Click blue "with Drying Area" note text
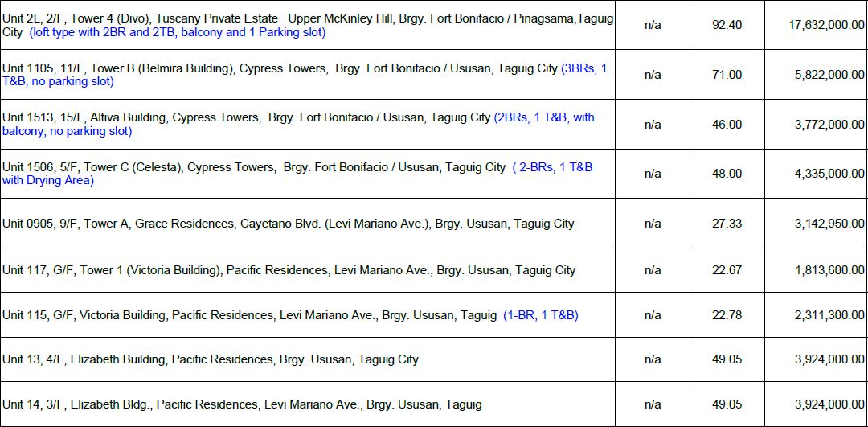 pos(48,181)
